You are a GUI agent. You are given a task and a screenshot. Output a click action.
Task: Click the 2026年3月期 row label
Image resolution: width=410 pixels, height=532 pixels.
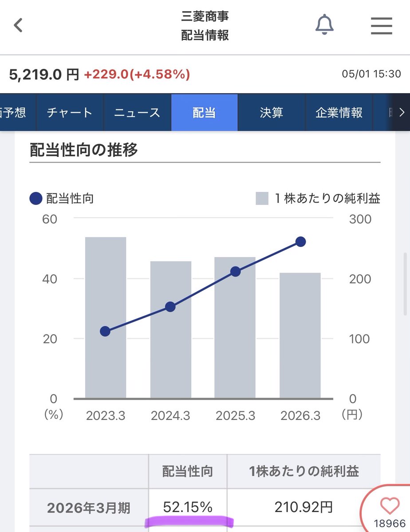tap(89, 508)
